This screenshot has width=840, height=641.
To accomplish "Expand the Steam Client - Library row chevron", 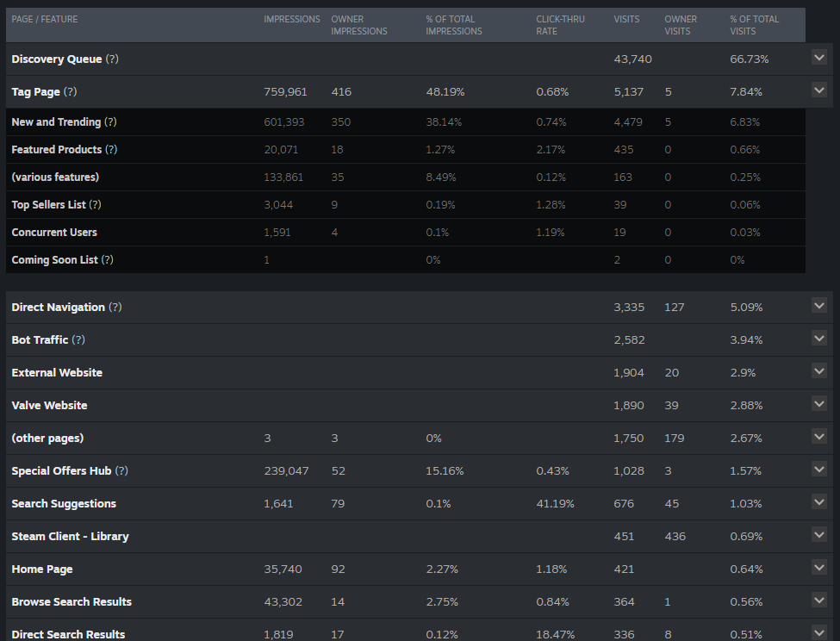I will click(x=819, y=534).
